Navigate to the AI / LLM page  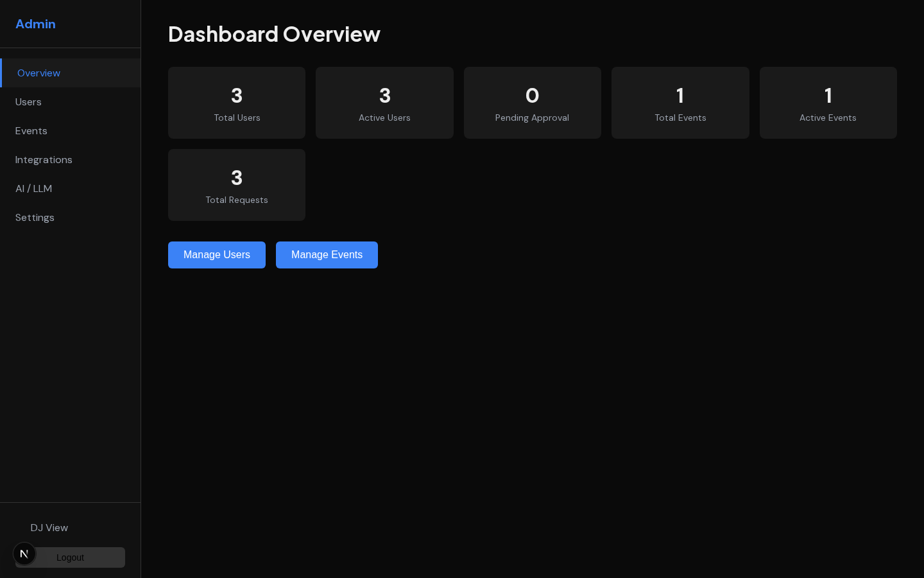(33, 189)
